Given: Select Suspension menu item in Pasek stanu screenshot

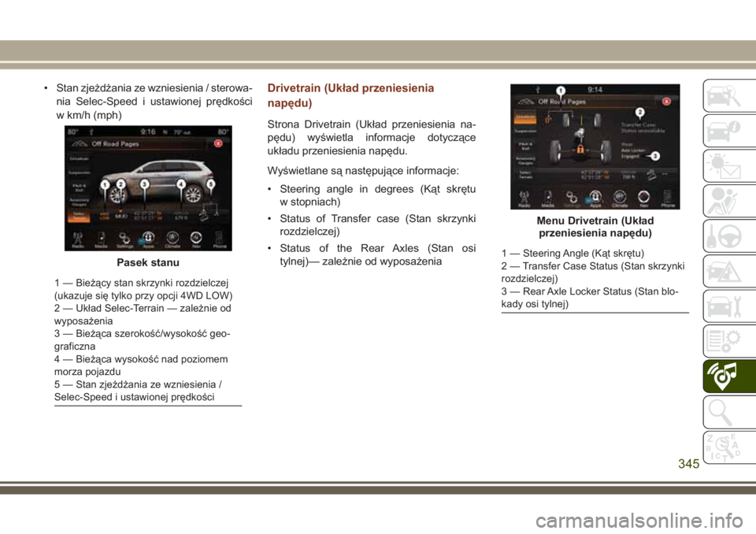Looking at the screenshot, I should coord(79,172).
